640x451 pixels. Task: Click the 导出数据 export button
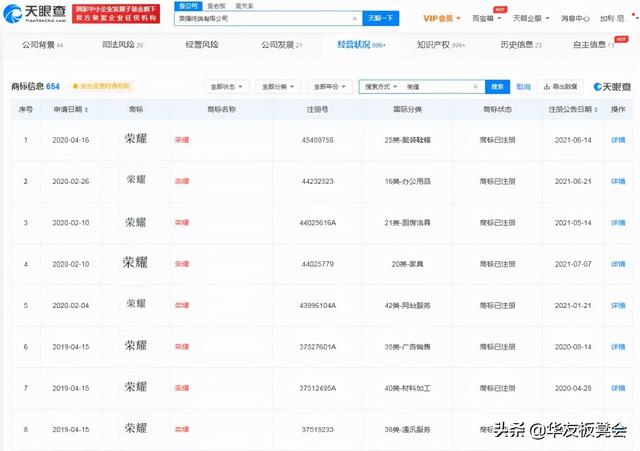click(x=561, y=87)
